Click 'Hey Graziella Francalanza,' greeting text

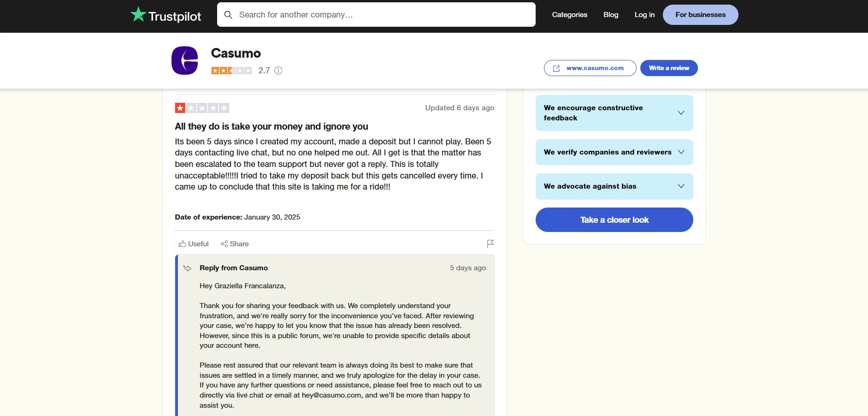click(242, 286)
